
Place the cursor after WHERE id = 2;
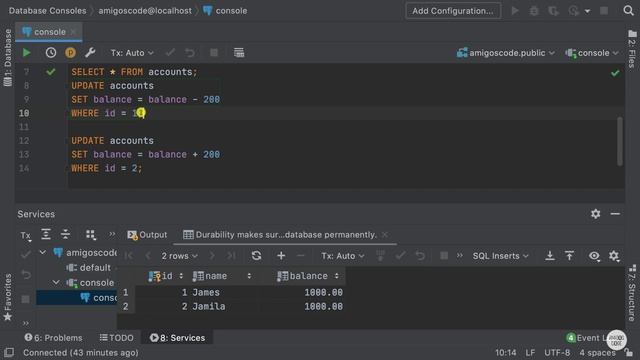pos(143,168)
